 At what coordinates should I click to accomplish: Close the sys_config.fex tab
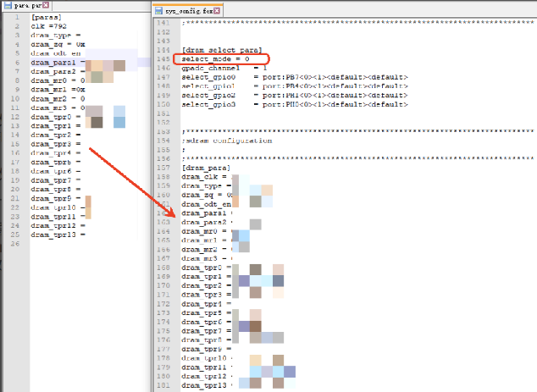point(218,11)
